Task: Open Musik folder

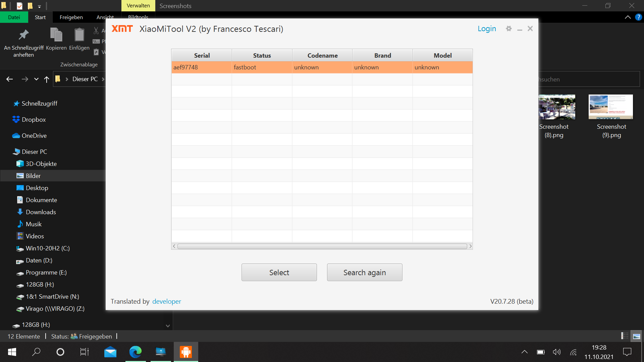Action: pyautogui.click(x=34, y=224)
